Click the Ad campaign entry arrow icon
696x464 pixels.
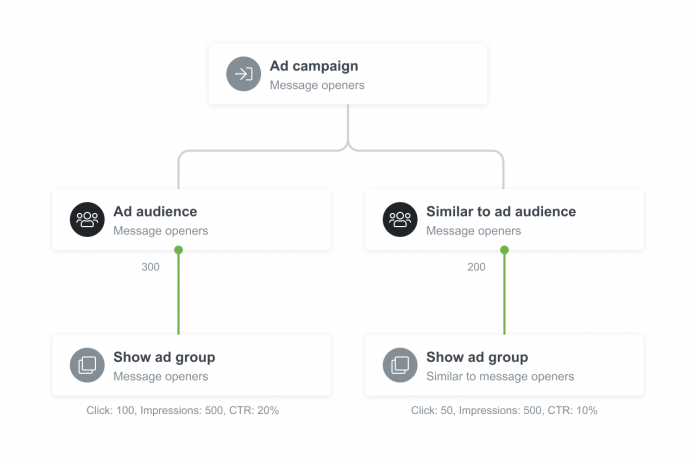[243, 74]
